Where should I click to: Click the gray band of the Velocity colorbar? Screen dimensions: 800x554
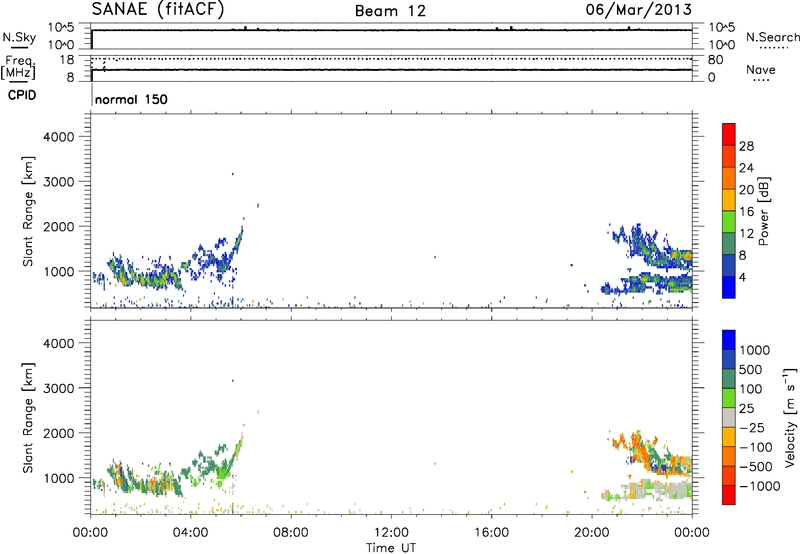tap(729, 417)
